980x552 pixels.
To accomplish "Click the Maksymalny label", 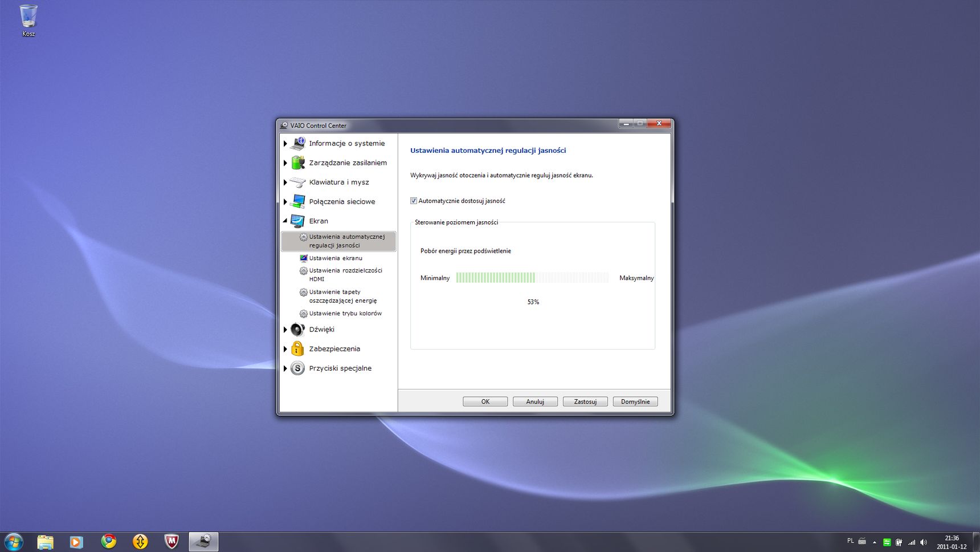I will point(636,278).
